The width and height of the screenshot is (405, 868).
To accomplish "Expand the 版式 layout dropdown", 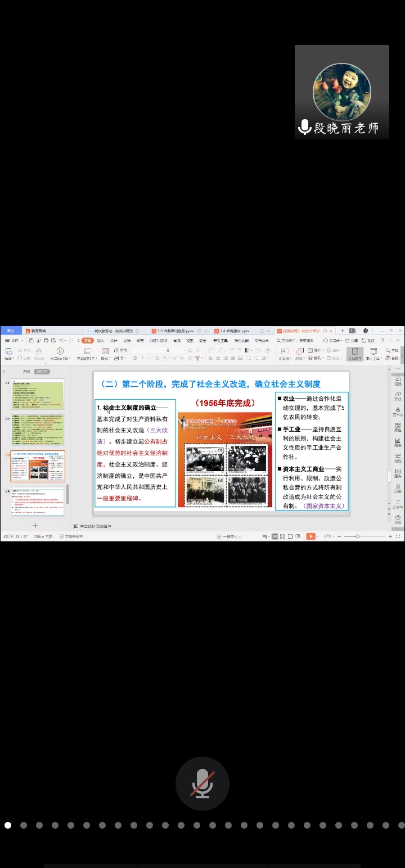I will (106, 358).
